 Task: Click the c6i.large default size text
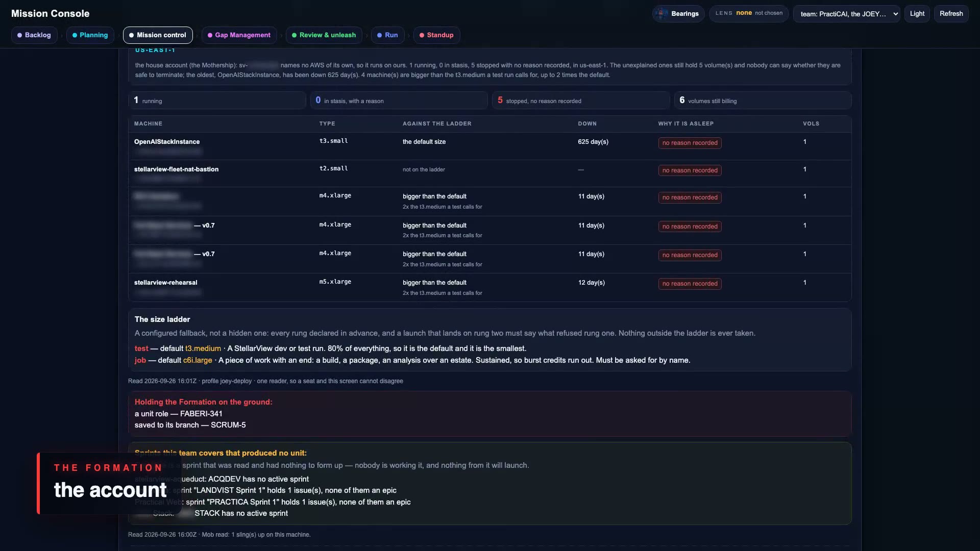[x=198, y=360]
